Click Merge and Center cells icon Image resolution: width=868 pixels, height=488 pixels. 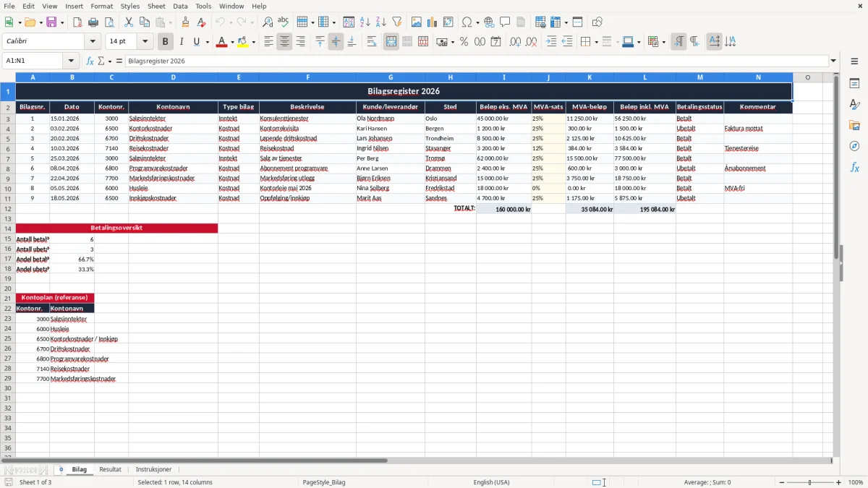pyautogui.click(x=391, y=42)
